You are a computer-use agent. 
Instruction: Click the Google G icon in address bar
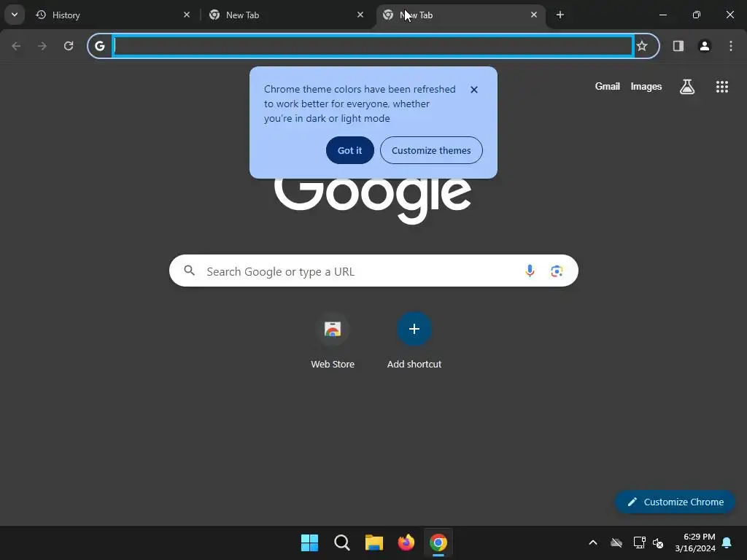coord(99,46)
